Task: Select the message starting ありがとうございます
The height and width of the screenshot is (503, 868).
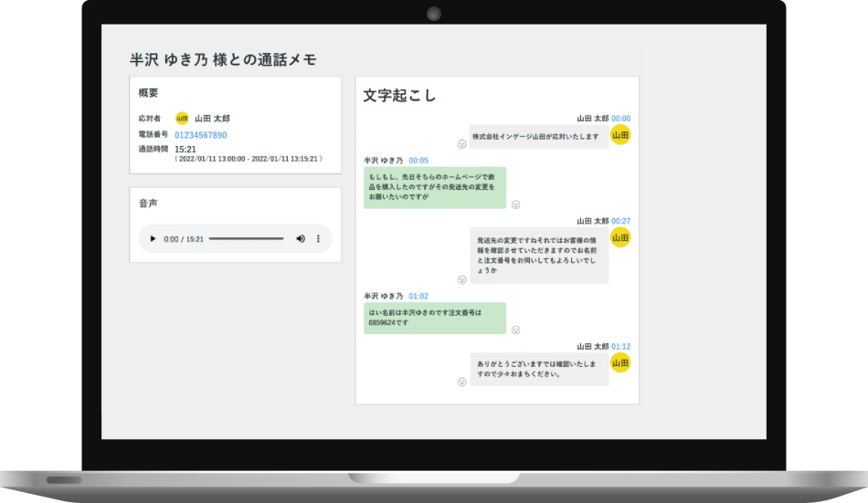Action: coord(539,369)
